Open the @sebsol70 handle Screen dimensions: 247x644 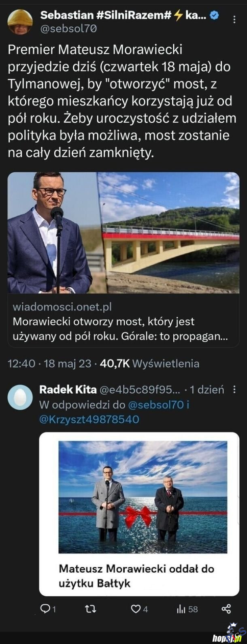(x=68, y=28)
